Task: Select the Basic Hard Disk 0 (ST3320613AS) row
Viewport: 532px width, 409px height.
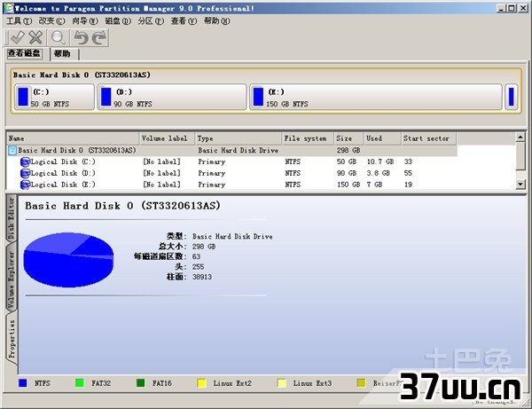Action: point(232,150)
